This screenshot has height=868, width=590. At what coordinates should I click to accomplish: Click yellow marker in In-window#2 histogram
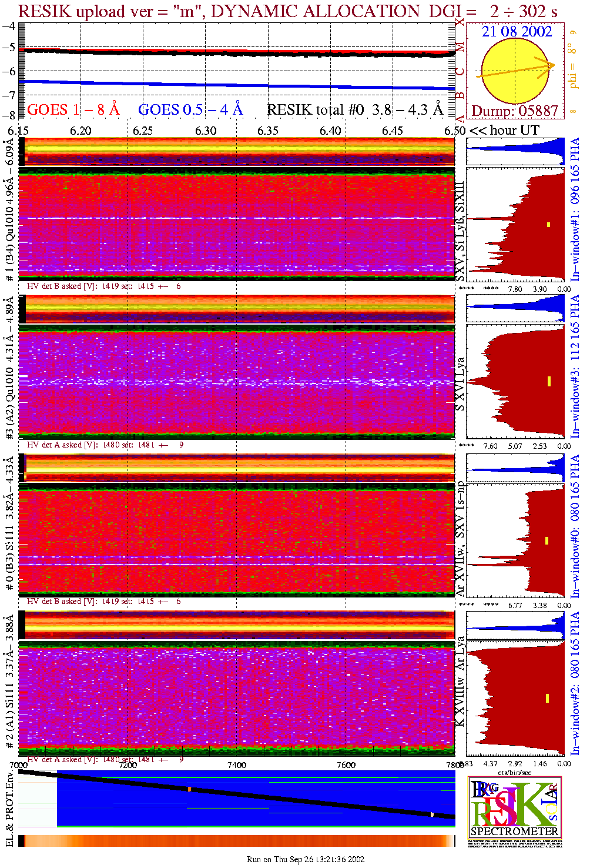pyautogui.click(x=547, y=698)
